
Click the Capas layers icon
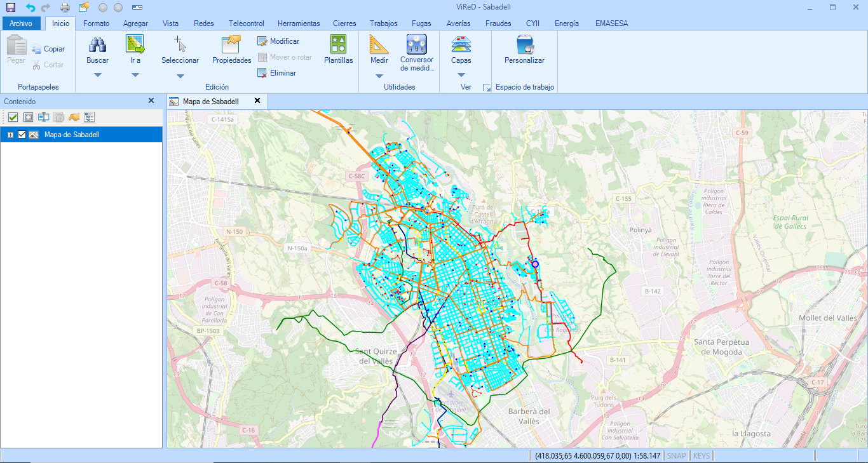[461, 44]
